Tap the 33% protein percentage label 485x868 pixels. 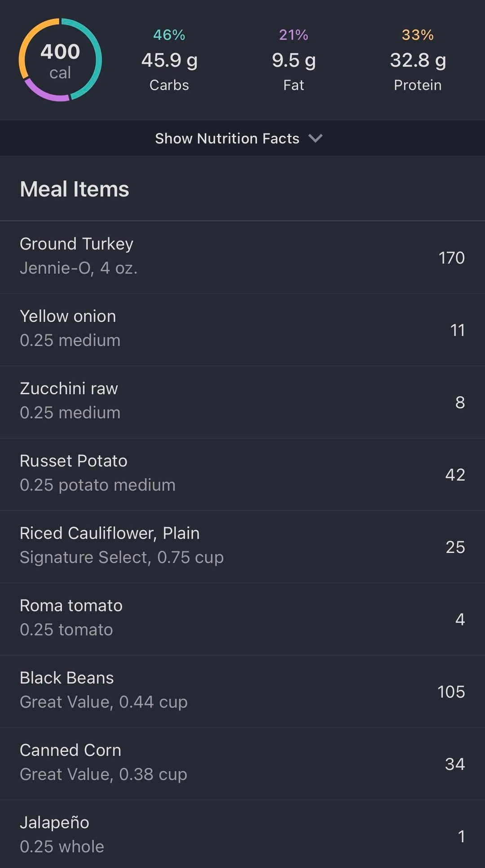(x=418, y=35)
